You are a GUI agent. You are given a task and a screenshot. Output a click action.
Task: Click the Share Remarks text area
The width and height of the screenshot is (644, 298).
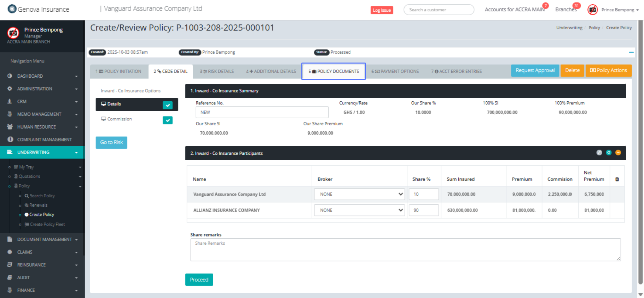coord(405,250)
